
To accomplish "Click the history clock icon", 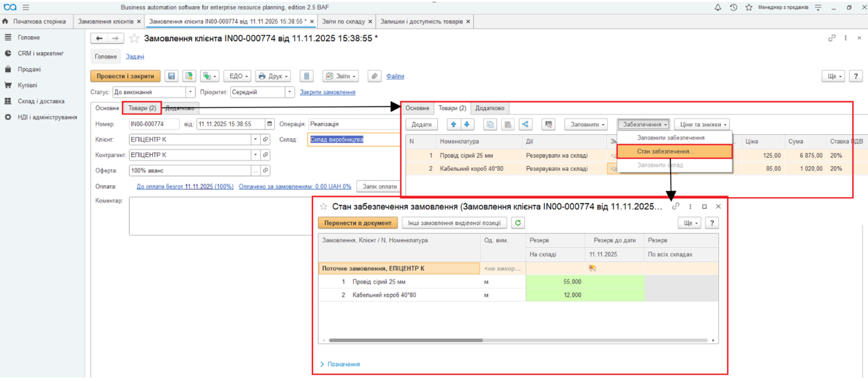I will [733, 7].
